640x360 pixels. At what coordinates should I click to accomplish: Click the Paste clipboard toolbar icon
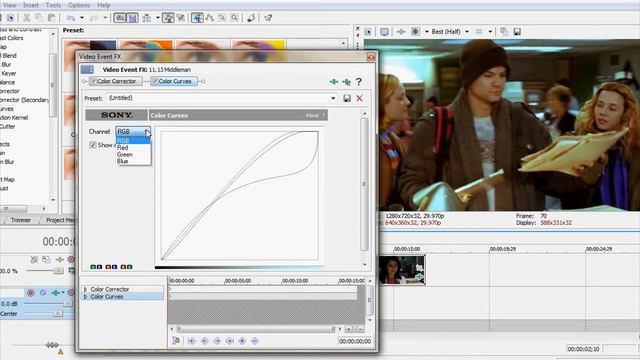(x=51, y=18)
